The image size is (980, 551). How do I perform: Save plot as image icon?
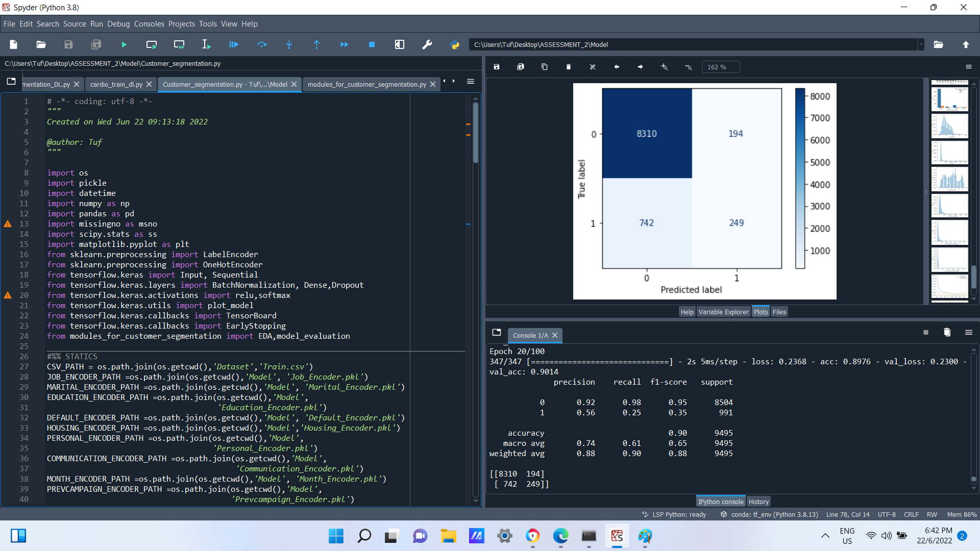click(x=497, y=67)
